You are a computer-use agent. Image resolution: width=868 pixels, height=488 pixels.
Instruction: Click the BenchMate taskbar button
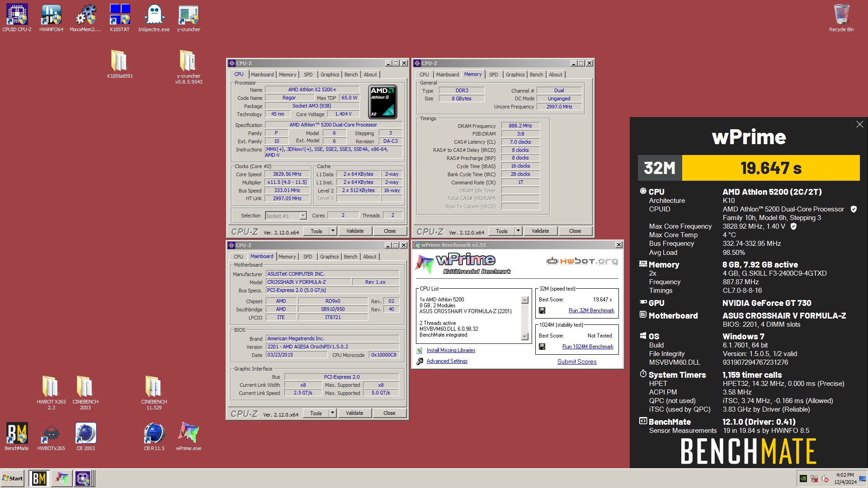tap(39, 478)
